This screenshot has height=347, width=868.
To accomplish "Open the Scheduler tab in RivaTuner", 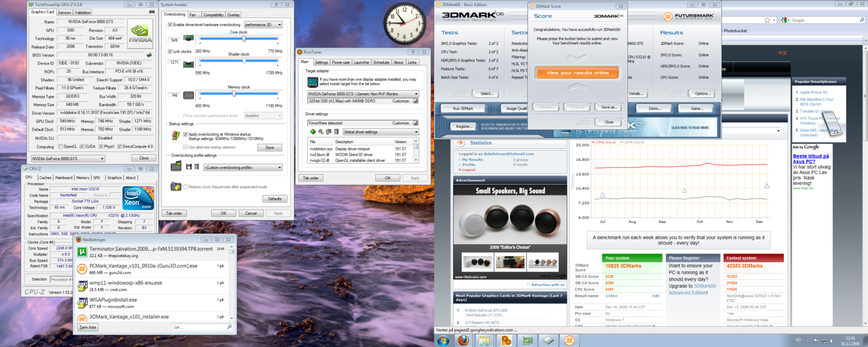I will [381, 62].
